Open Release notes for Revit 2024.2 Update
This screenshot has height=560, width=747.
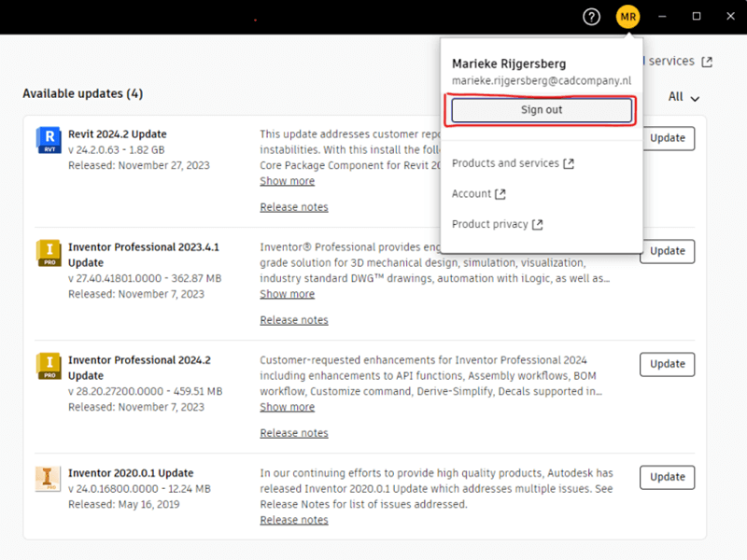(x=294, y=207)
